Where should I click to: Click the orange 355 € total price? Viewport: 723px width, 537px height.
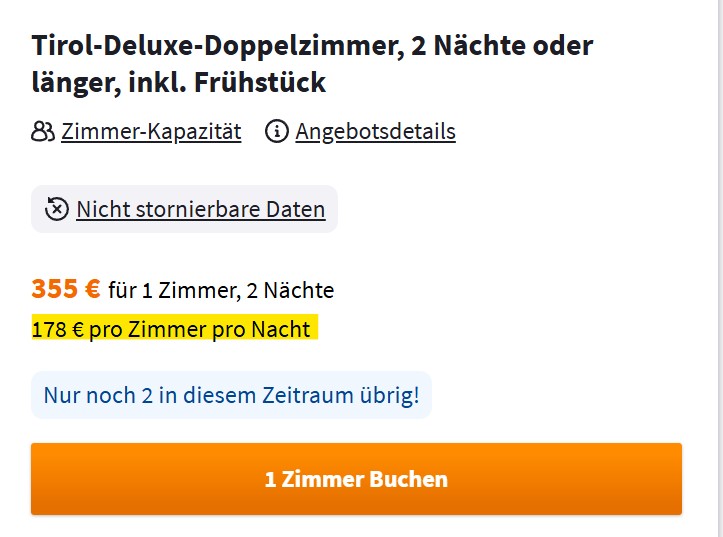tap(66, 290)
